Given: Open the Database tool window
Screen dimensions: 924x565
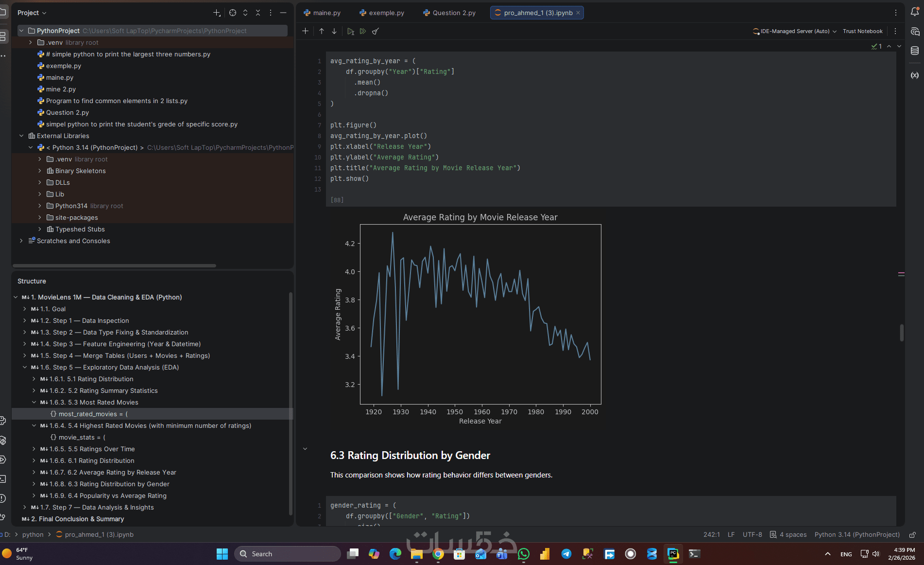Looking at the screenshot, I should 915,51.
